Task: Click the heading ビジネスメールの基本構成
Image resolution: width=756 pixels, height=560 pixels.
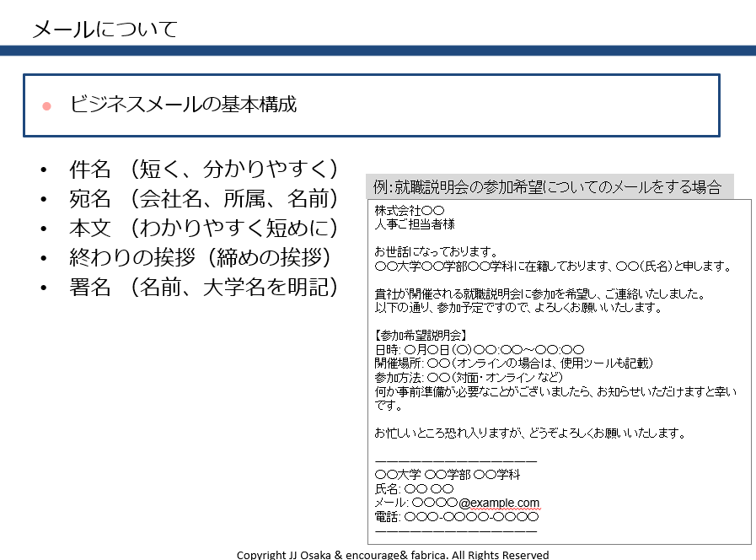Action: click(x=183, y=105)
